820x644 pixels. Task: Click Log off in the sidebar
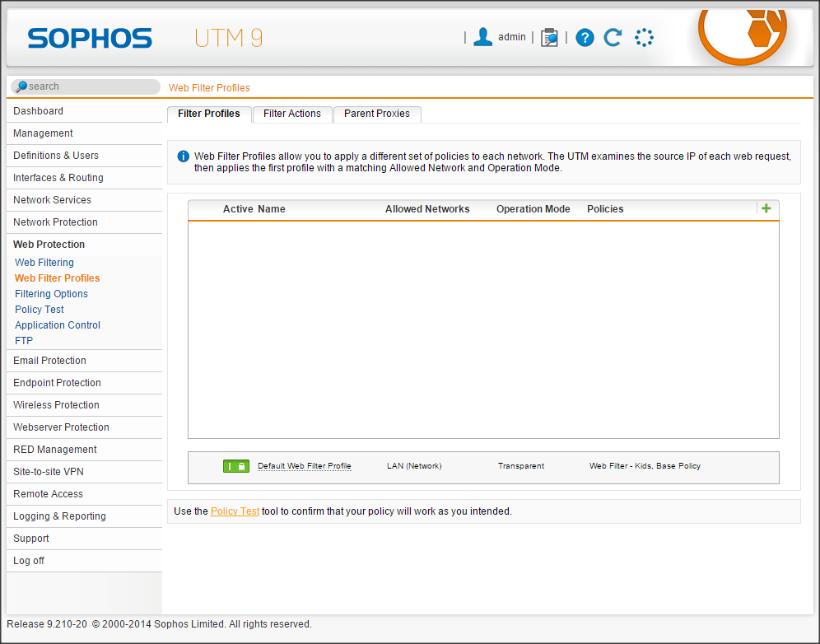tap(29, 561)
